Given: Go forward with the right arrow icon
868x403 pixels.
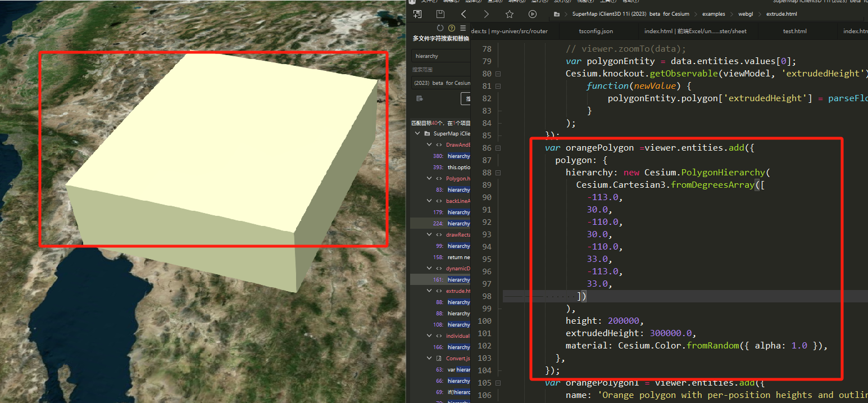Looking at the screenshot, I should pos(487,14).
